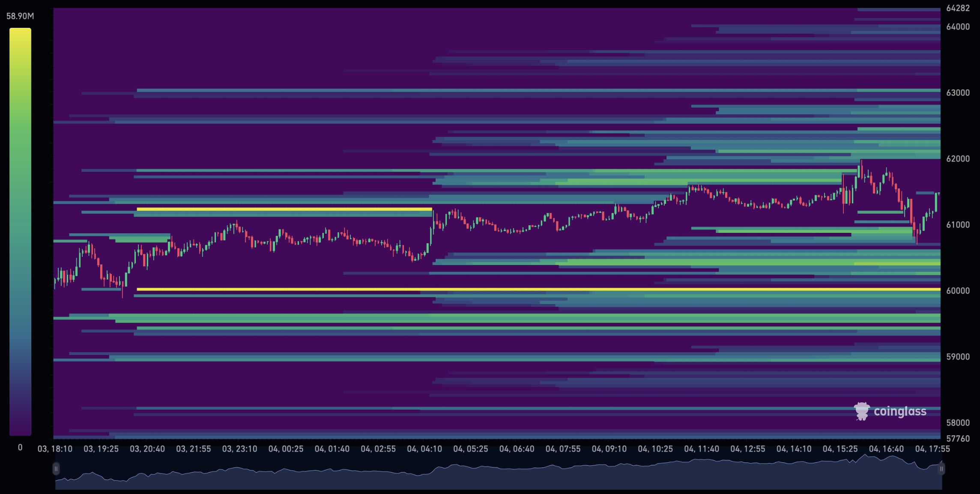Grab the left handle of time range slider
Screen dimensions: 980x494
[56, 469]
